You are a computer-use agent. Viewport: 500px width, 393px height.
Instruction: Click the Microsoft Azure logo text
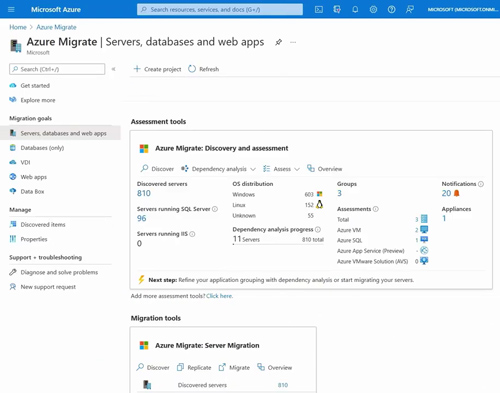(x=56, y=9)
